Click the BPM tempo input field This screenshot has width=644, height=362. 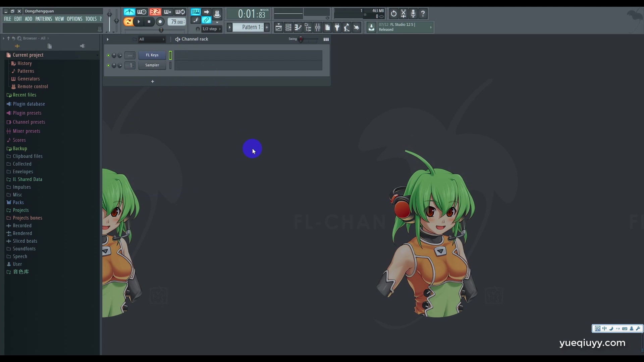coord(176,21)
